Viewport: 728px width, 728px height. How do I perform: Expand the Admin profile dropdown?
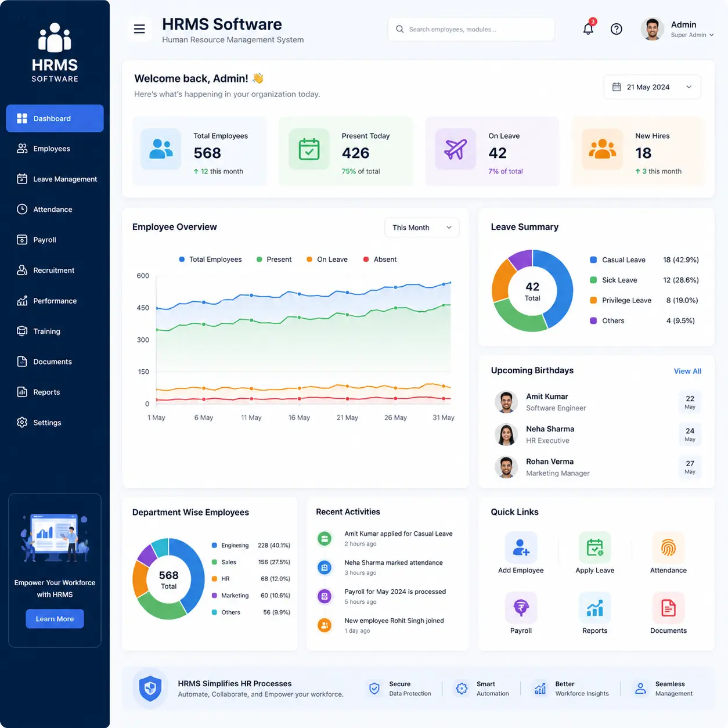(677, 29)
